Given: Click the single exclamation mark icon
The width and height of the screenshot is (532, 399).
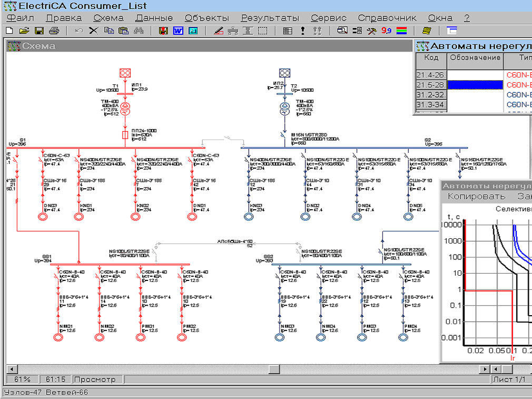Looking at the screenshot, I should click(303, 31).
